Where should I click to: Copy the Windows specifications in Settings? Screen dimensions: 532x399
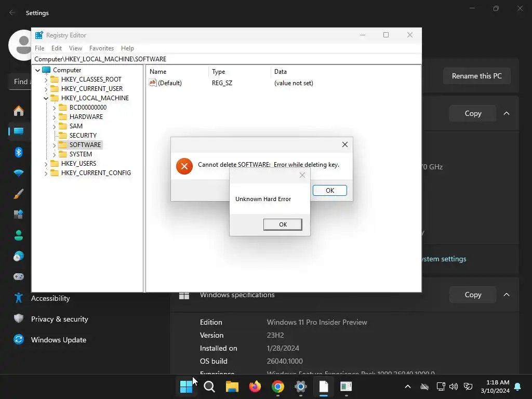click(473, 295)
